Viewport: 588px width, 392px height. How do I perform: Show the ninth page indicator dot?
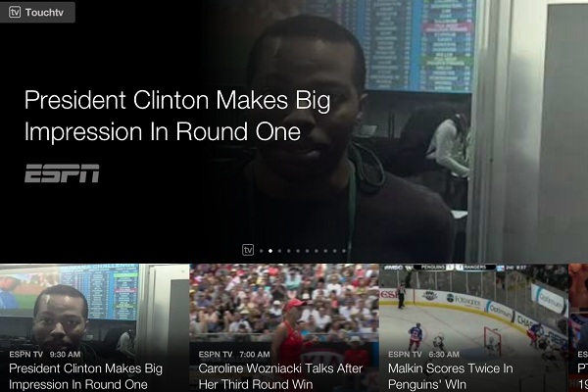335,251
